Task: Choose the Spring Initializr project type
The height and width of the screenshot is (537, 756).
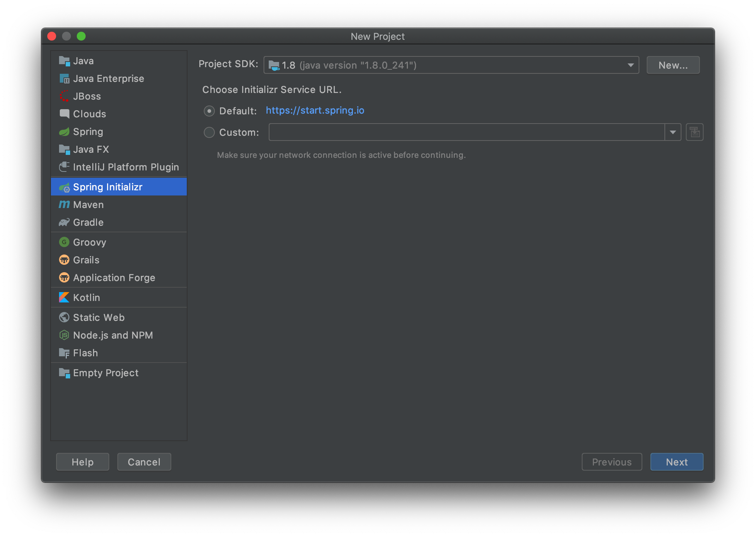Action: [x=119, y=187]
